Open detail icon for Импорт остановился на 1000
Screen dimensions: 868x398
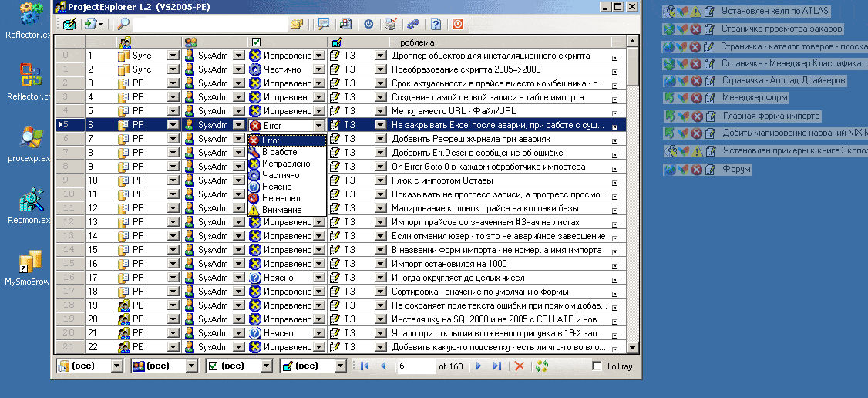(x=615, y=265)
